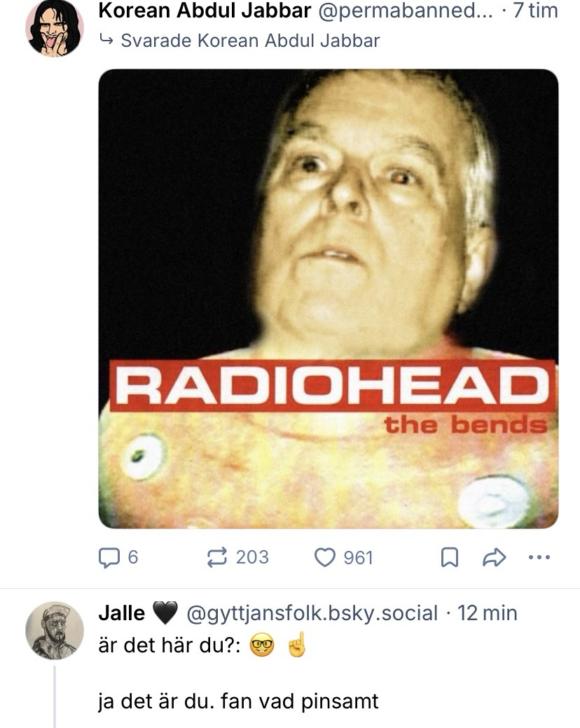View the 6 replies count
This screenshot has height=728, width=580.
133,557
